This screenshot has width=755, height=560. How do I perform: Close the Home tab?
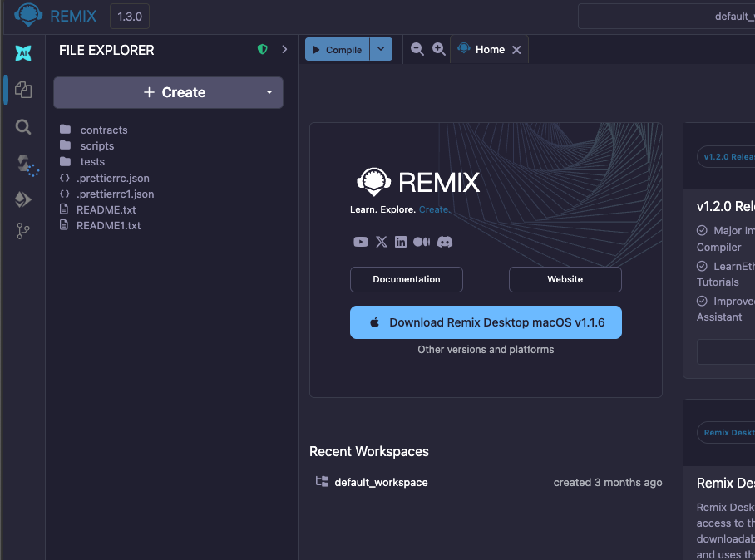click(516, 50)
